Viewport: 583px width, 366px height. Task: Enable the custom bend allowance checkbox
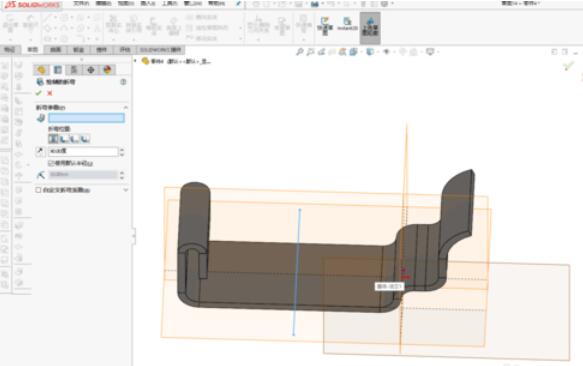click(x=38, y=190)
